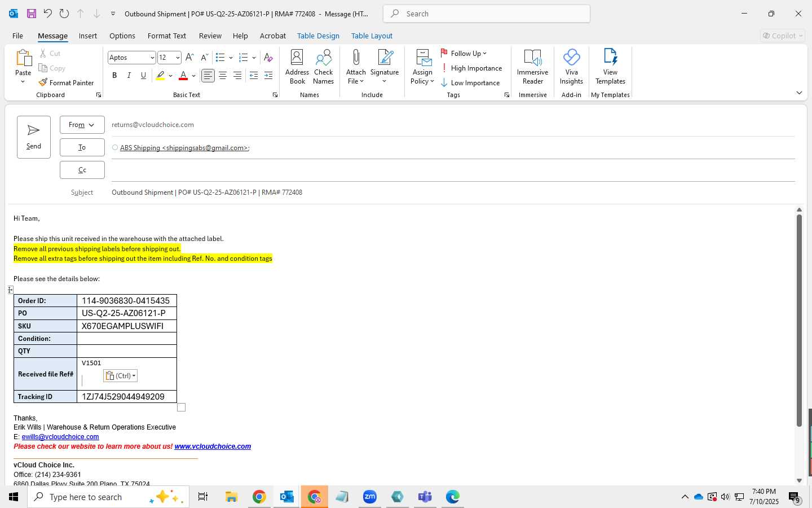812x508 pixels.
Task: Align text right
Action: [x=237, y=76]
